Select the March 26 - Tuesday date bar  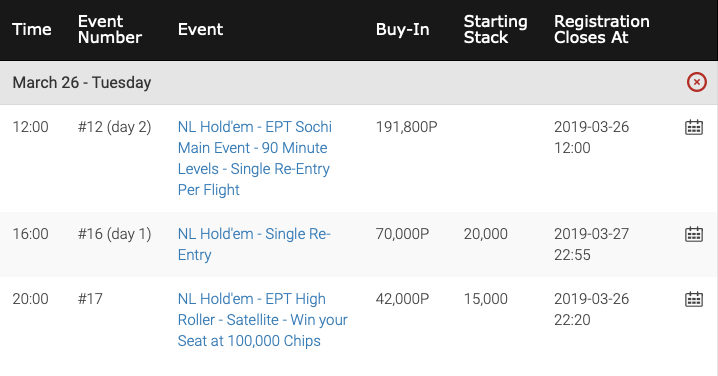359,82
